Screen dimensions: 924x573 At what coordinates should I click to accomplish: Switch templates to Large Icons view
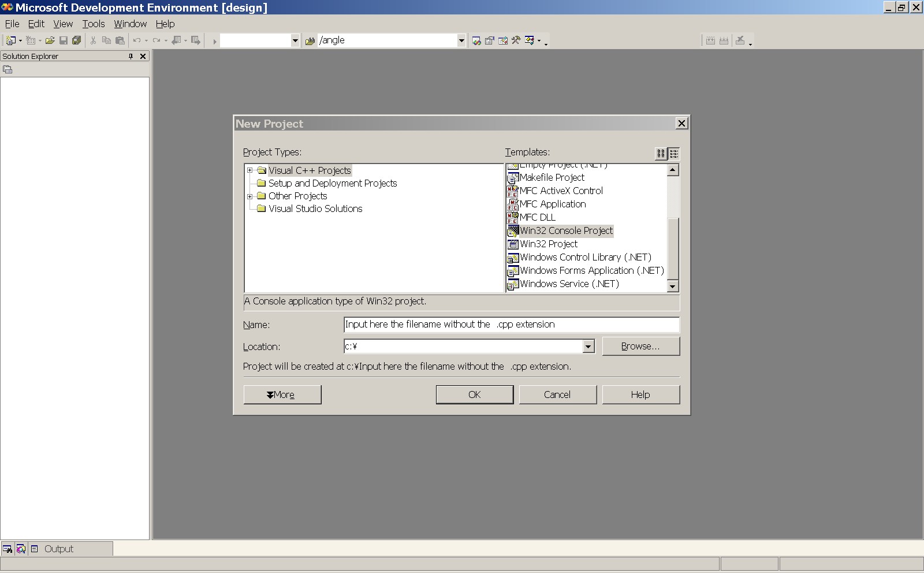661,154
